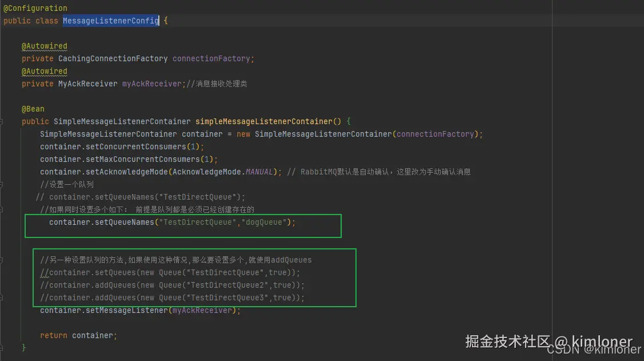Click the 另一种设置队列的方法 comment
644x361 pixels.
(x=176, y=260)
